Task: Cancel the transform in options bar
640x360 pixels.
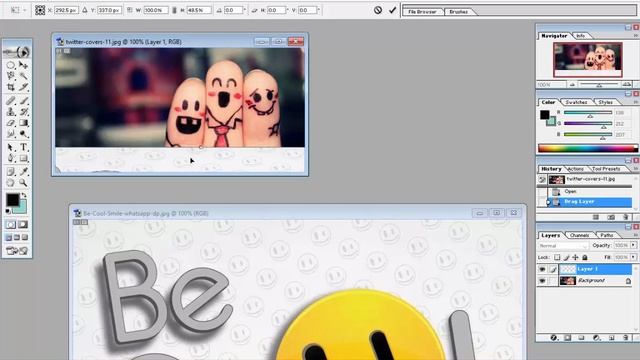Action: point(378,10)
